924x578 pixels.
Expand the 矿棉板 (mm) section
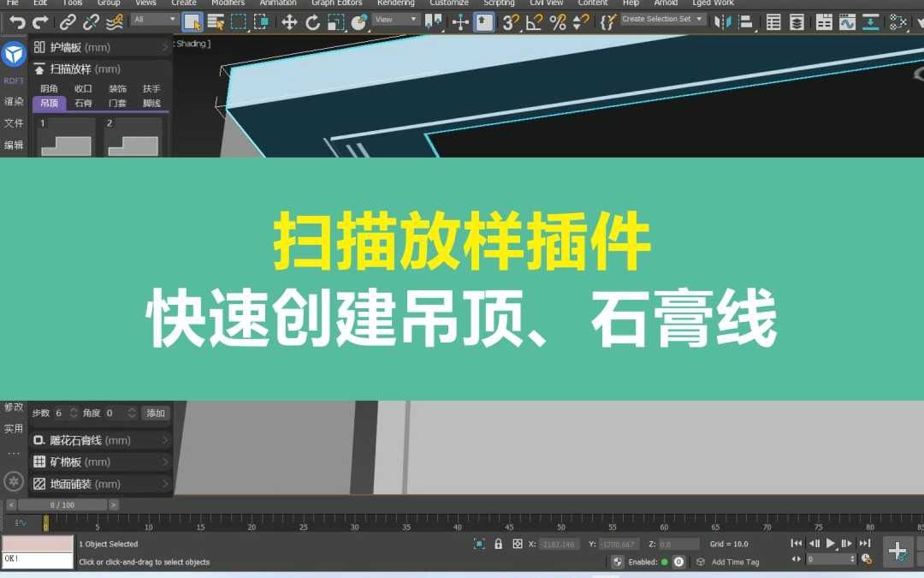101,462
